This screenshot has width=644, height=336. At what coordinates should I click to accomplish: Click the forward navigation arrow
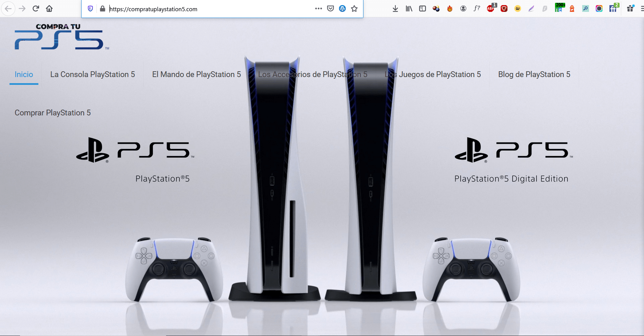click(x=22, y=8)
